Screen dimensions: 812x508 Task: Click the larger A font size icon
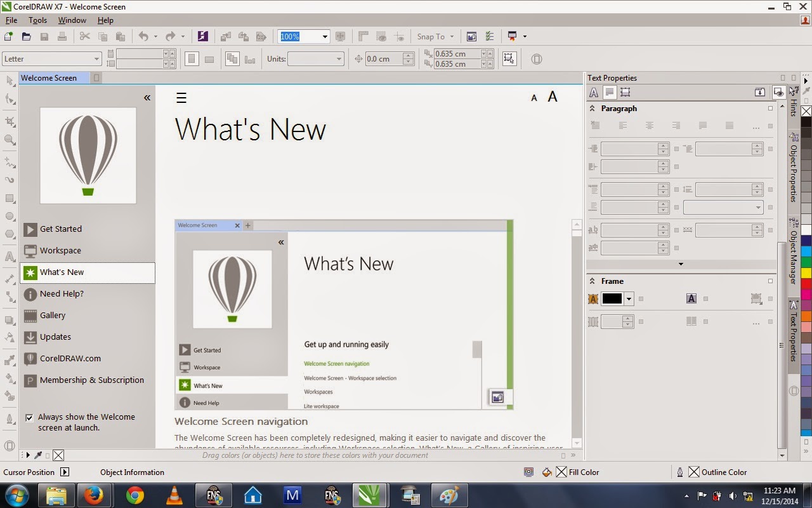pyautogui.click(x=553, y=97)
